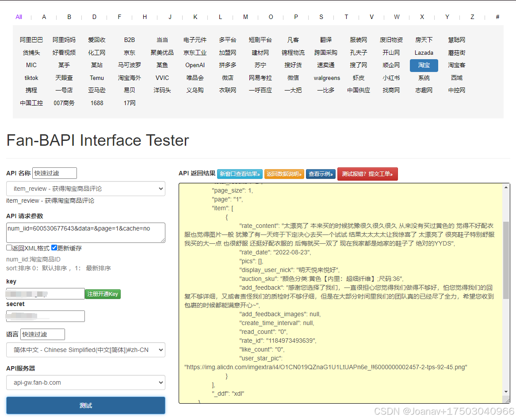Select the 中国工控 platform
Viewport: 516px width, 420px height.
point(31,103)
